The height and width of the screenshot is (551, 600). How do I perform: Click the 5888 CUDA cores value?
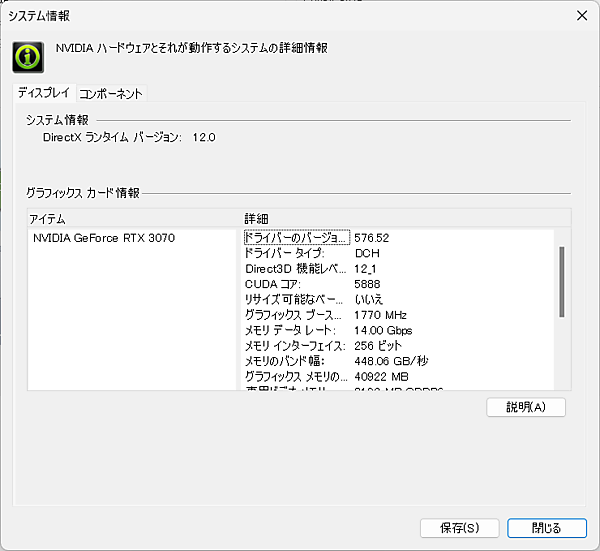point(367,284)
